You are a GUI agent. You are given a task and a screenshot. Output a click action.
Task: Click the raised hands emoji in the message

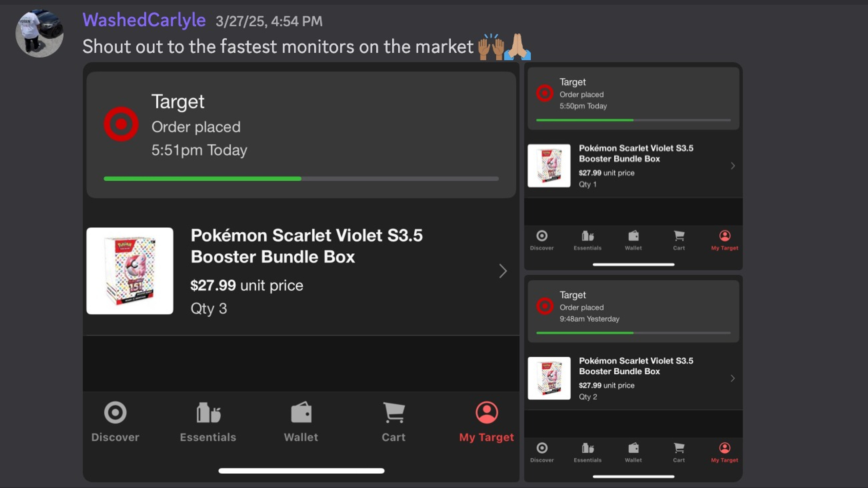490,47
